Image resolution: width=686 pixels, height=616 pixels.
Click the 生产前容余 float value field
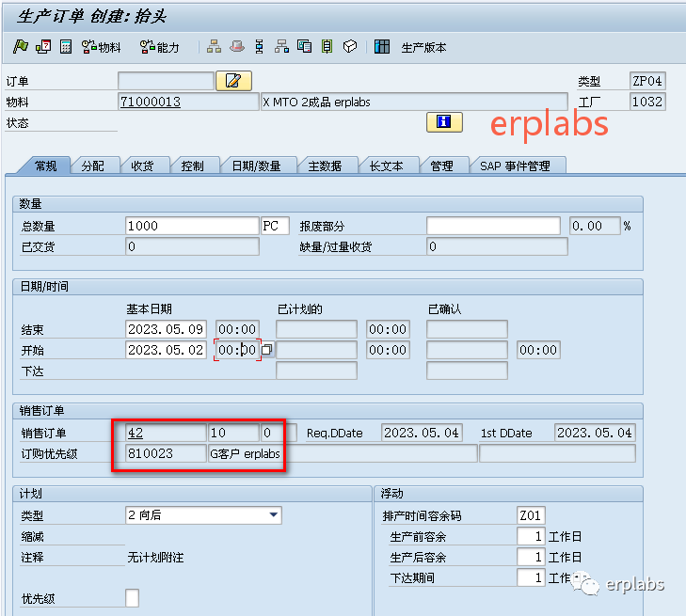point(531,536)
